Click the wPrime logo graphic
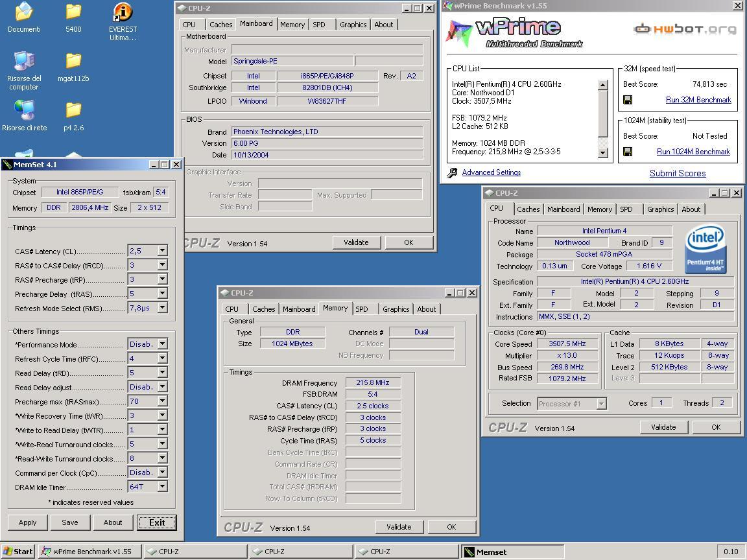The height and width of the screenshot is (560, 747). click(x=514, y=33)
